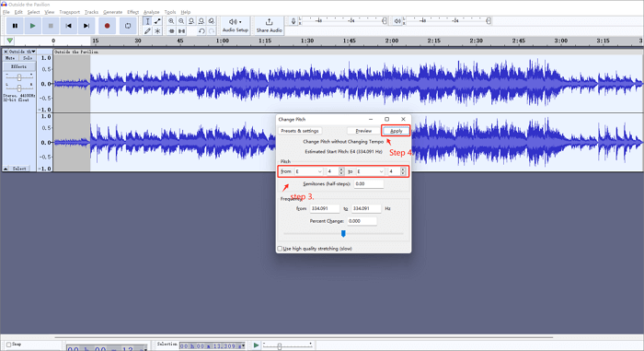The height and width of the screenshot is (351, 644).
Task: Open the Tracks menu
Action: click(x=91, y=12)
